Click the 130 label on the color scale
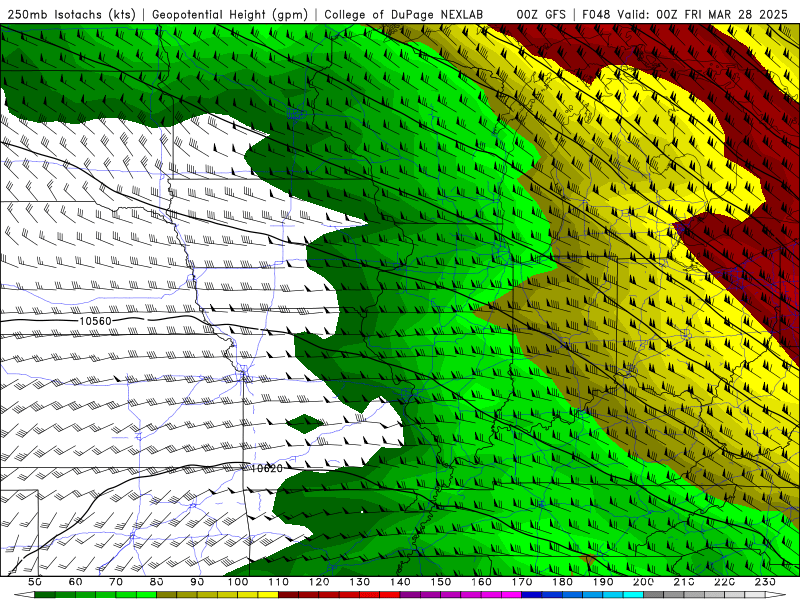This screenshot has width=800, height=600. coord(360,582)
